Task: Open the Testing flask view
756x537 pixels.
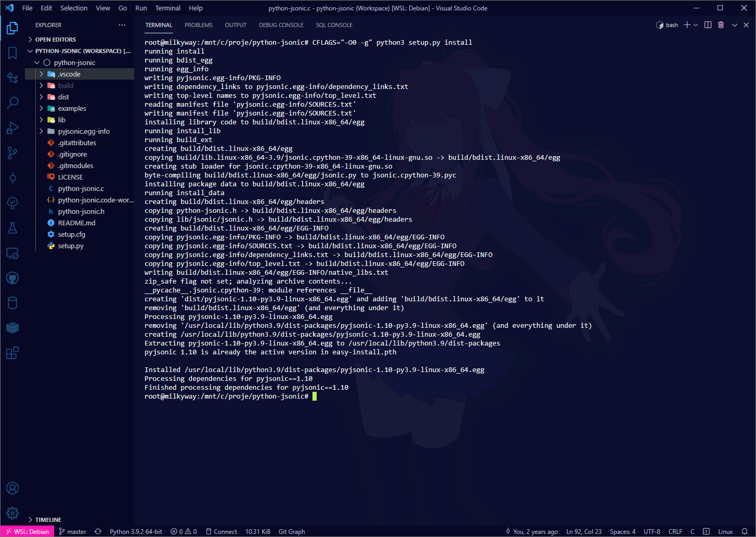Action: coord(12,228)
